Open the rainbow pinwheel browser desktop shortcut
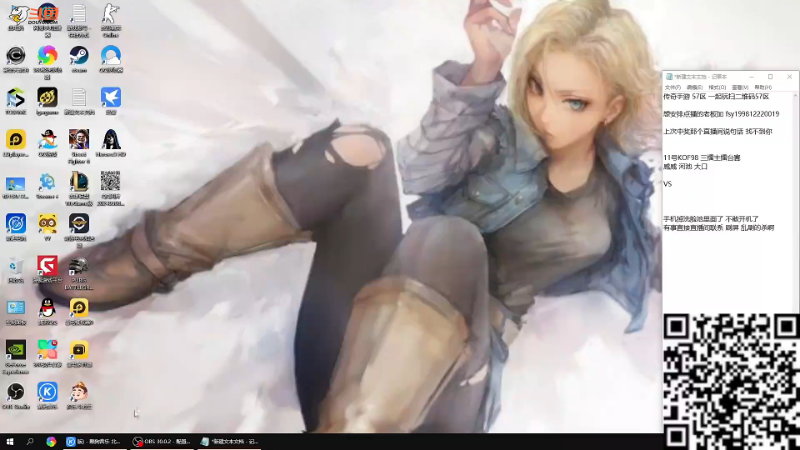The image size is (800, 450). coord(47,55)
